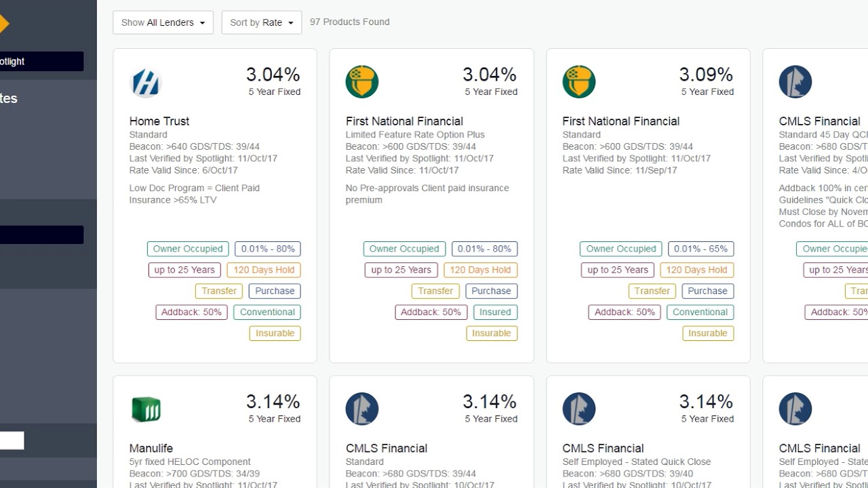Click Self Employed - Stated Quick Close text

tap(637, 462)
